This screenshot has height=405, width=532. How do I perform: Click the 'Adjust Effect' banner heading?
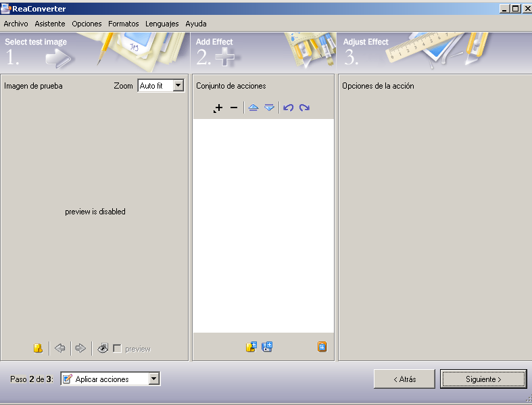point(366,42)
